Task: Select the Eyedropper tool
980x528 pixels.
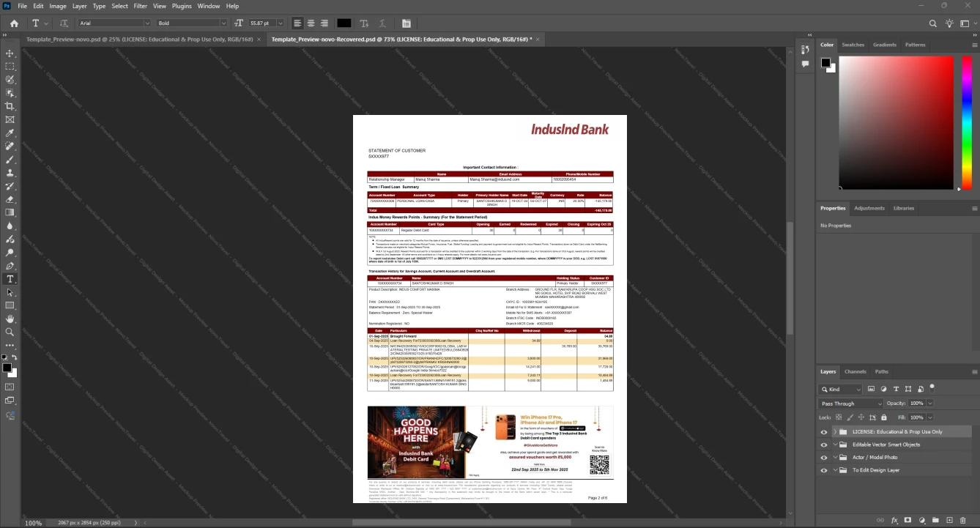Action: pos(10,133)
